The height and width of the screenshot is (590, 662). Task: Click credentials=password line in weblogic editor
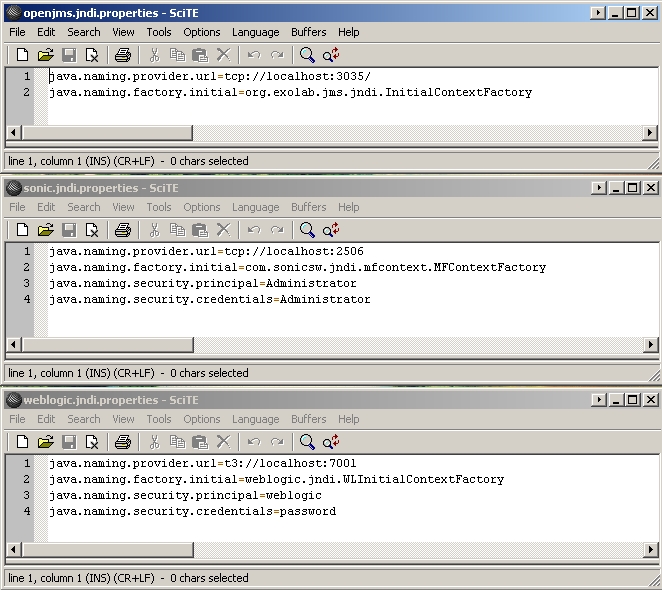[193, 512]
